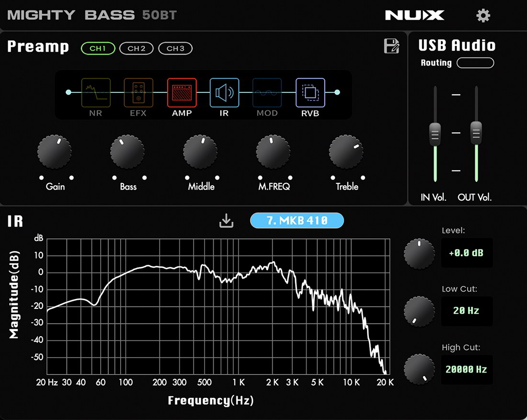Click the 20000 Hz high cut value
The width and height of the screenshot is (527, 420).
[x=467, y=370]
